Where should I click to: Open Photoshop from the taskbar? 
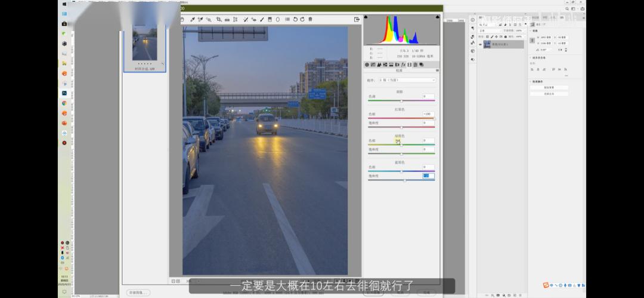[x=64, y=93]
